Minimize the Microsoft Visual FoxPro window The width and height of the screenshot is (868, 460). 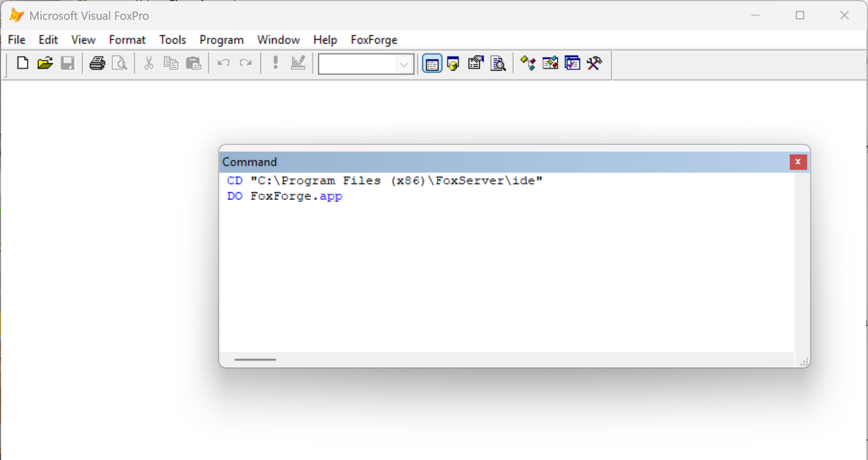(x=756, y=15)
